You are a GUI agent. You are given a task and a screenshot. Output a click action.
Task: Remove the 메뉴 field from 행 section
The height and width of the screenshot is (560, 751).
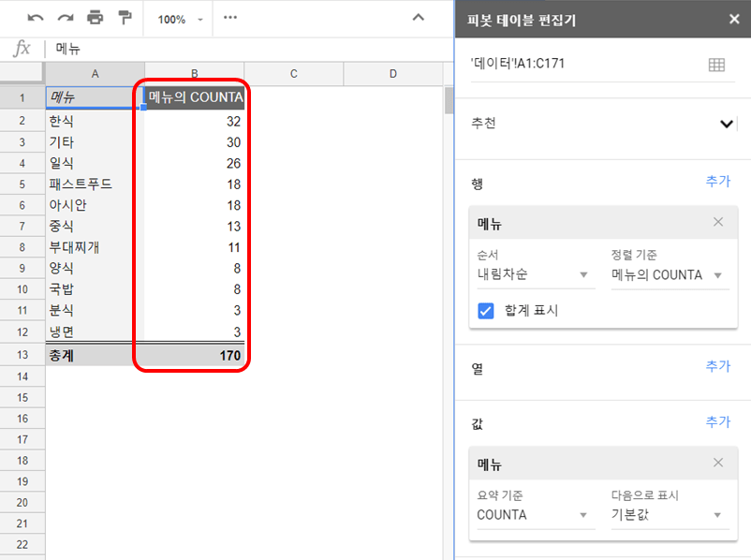pos(718,222)
